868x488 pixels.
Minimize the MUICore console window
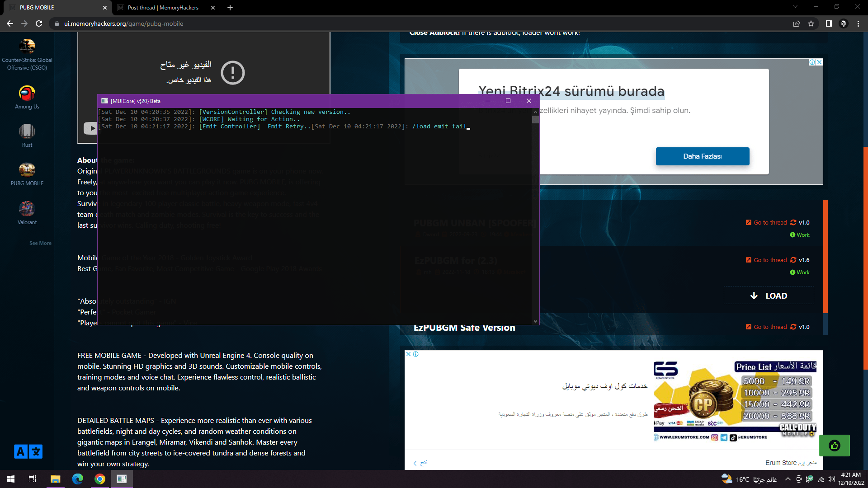coord(488,101)
